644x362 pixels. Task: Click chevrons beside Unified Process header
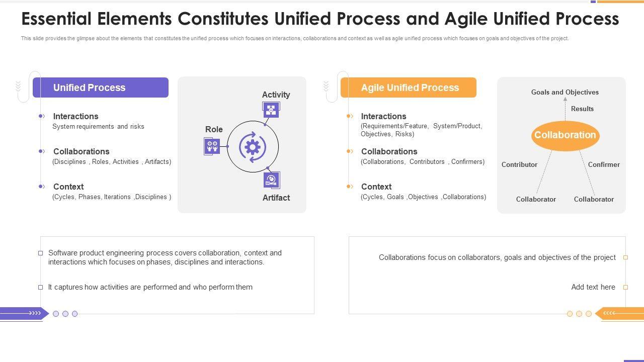click(x=19, y=86)
